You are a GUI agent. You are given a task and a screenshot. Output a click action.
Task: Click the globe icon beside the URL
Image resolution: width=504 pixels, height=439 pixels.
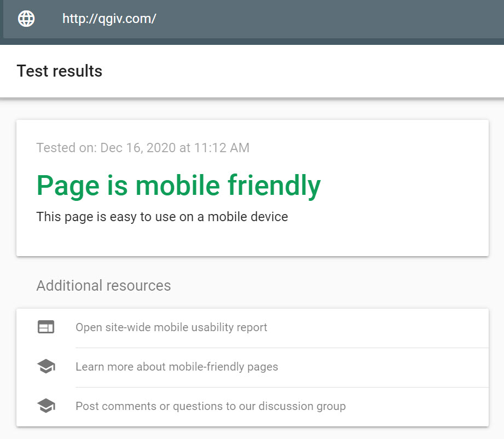pos(26,19)
